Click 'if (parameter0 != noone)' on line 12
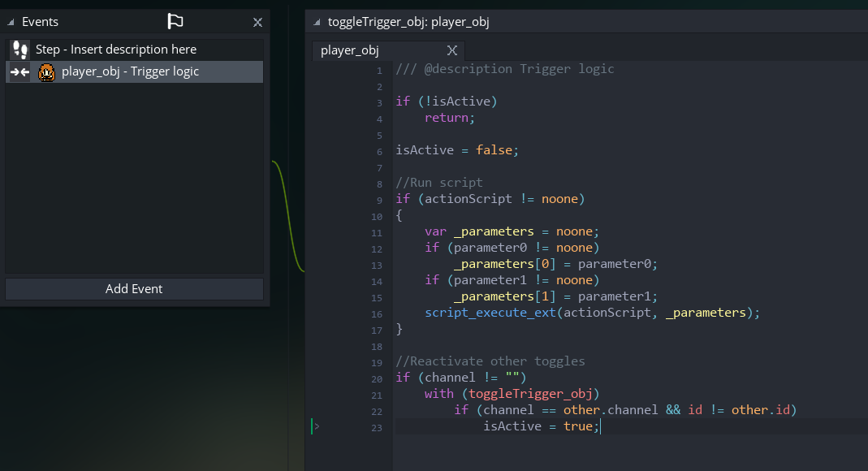 (512, 248)
